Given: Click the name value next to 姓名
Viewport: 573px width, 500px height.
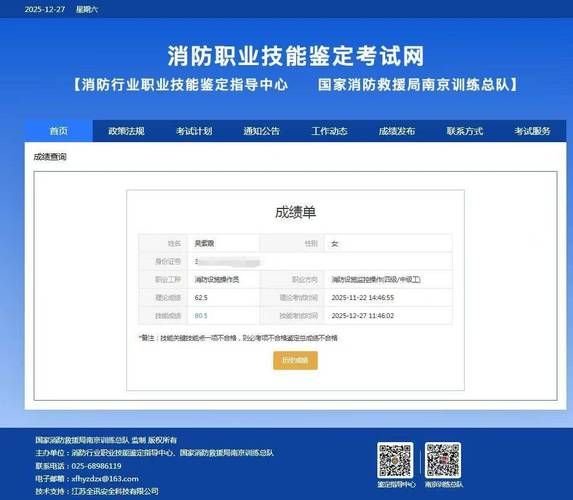Looking at the screenshot, I should coord(204,243).
